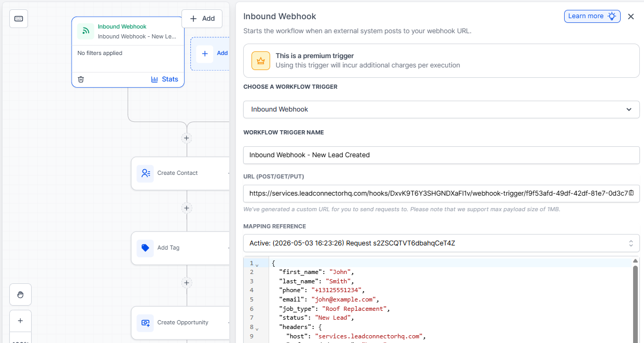Close the Inbound Webhook panel
The width and height of the screenshot is (644, 343).
[x=631, y=17]
